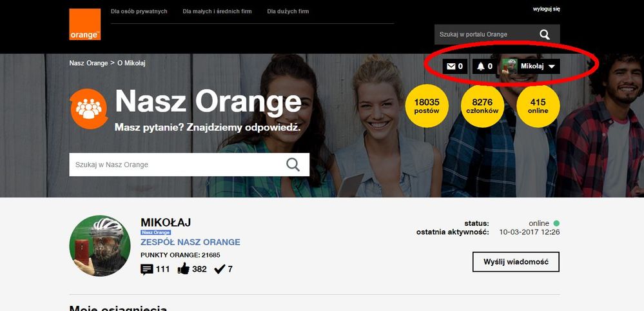
Task: Click magnifier in Nasz Orange search
Action: 293,165
